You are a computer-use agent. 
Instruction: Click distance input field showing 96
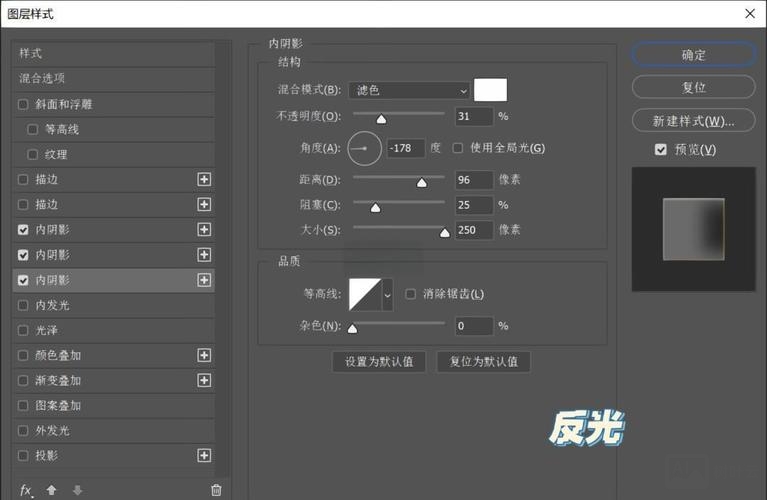474,180
